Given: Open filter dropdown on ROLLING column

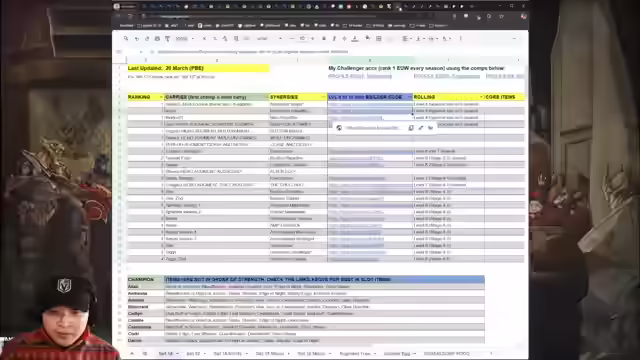Looking at the screenshot, I should [x=481, y=97].
